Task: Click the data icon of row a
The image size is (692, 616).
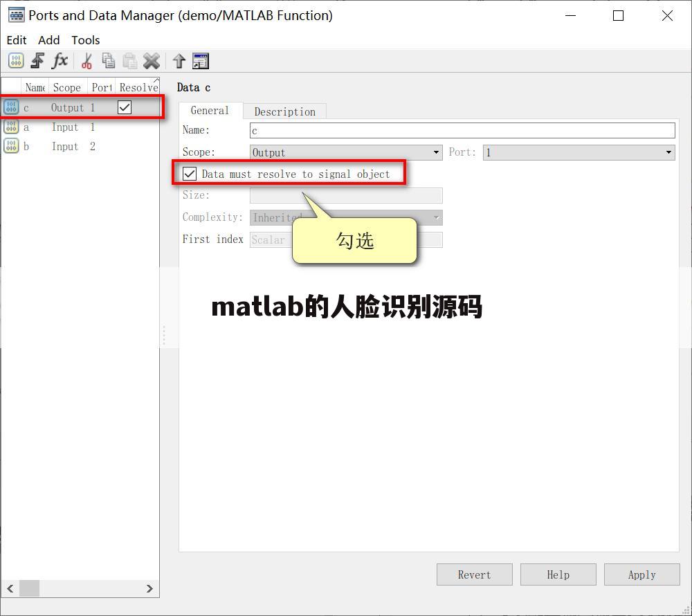Action: (11, 127)
